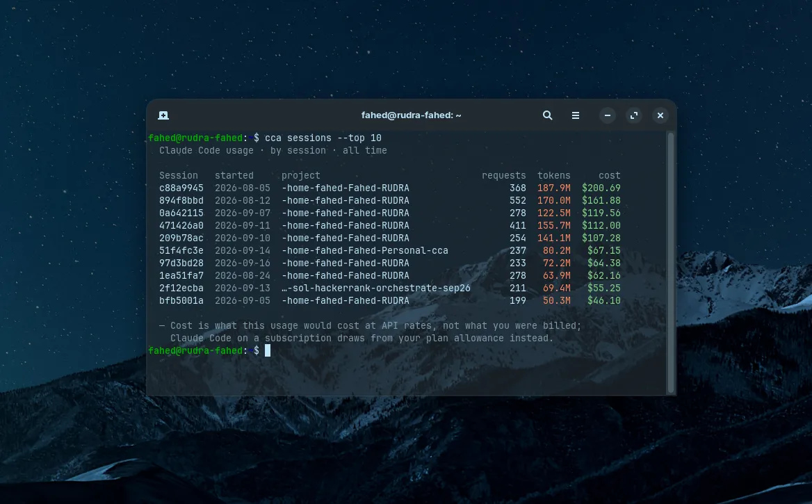The image size is (812, 504).
Task: Click project '-home-fahed-Fahed-Personal-cca'
Action: coord(365,250)
